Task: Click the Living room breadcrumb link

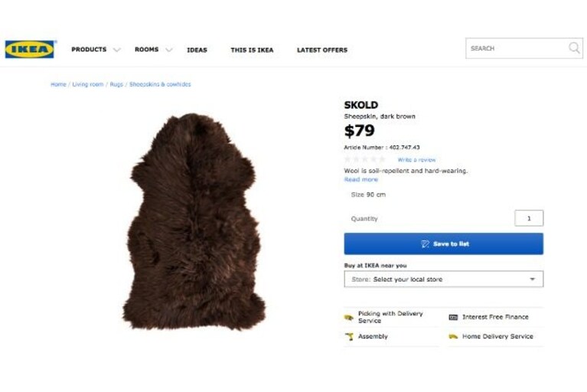Action: click(87, 84)
